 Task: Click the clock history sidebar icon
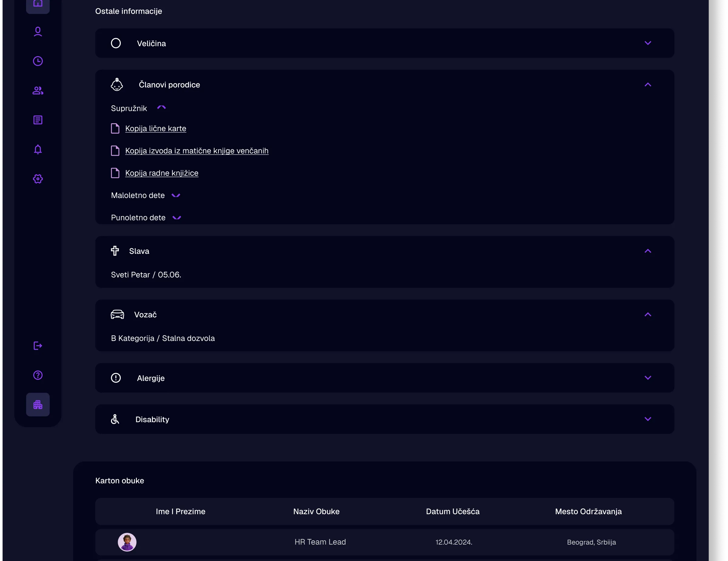[38, 61]
